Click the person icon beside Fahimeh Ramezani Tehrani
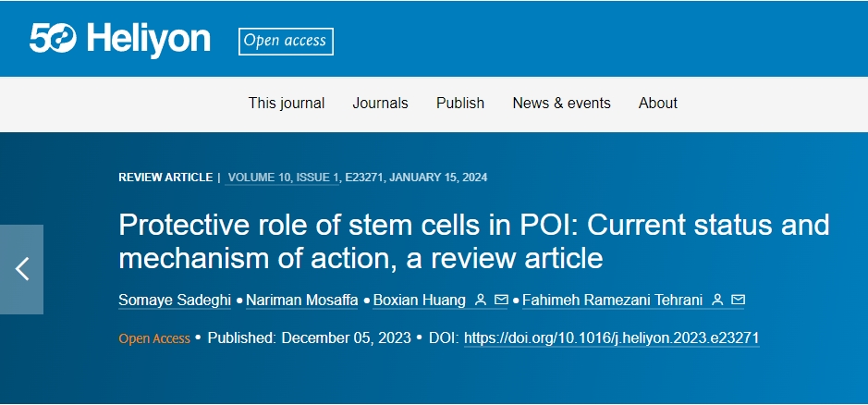868x405 pixels. click(x=716, y=301)
